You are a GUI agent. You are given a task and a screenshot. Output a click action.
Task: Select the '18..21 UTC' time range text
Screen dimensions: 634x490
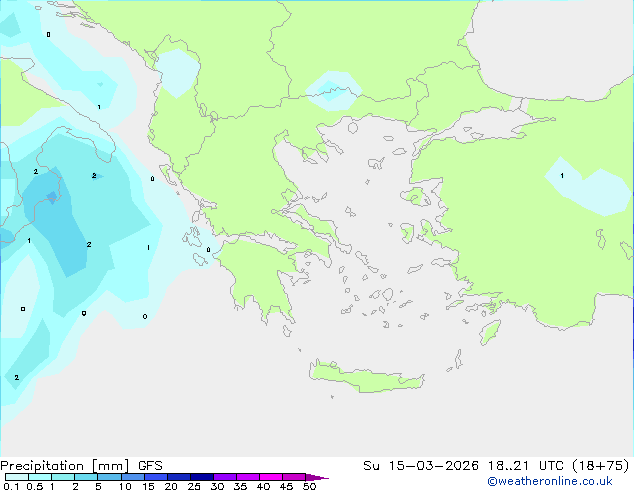point(527,466)
